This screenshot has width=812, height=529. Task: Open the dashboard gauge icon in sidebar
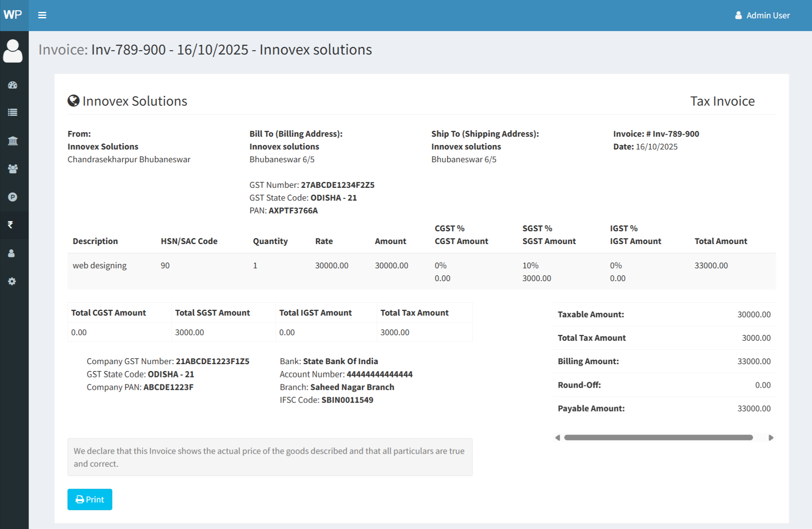coord(12,85)
